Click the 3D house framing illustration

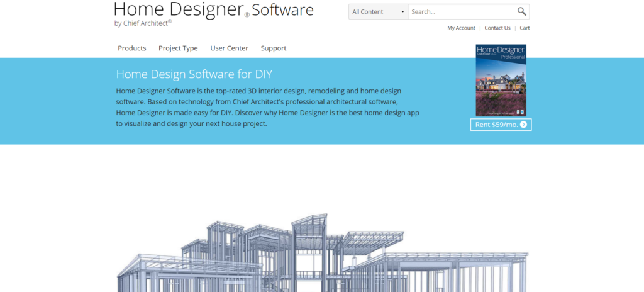click(322, 252)
